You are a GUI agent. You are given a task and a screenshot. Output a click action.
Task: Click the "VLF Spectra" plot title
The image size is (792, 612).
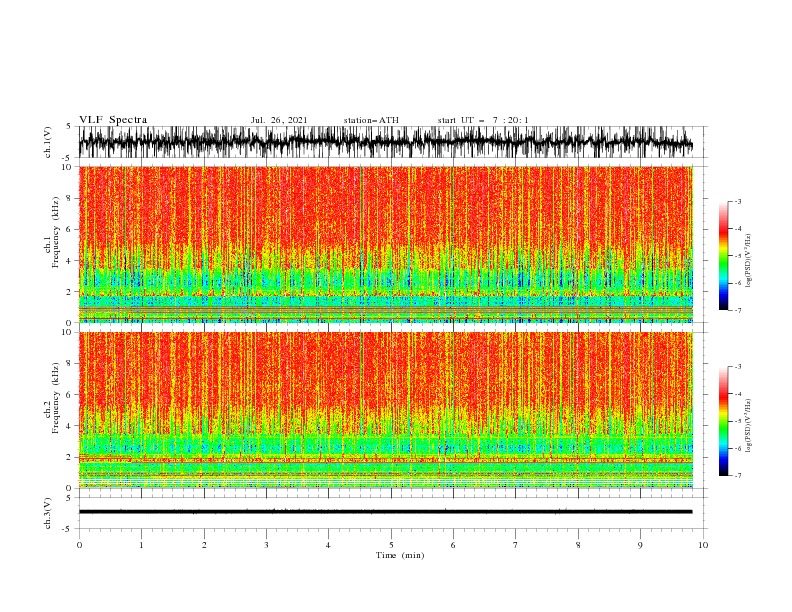tap(113, 120)
